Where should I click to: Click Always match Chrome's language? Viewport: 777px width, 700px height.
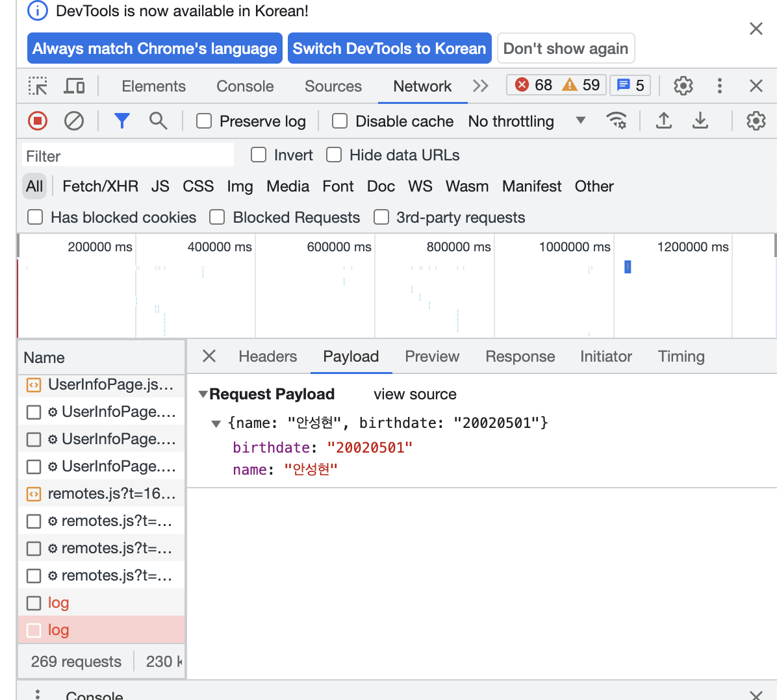point(155,48)
